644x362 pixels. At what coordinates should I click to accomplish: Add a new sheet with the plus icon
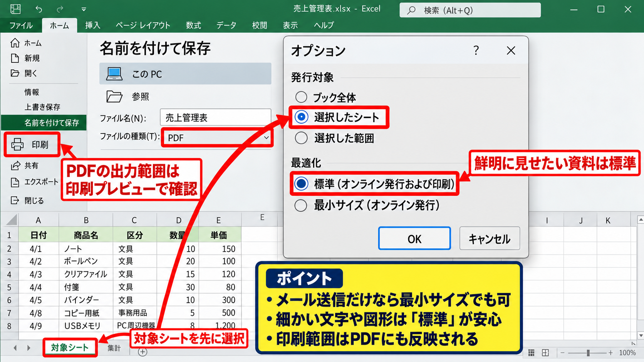[143, 352]
